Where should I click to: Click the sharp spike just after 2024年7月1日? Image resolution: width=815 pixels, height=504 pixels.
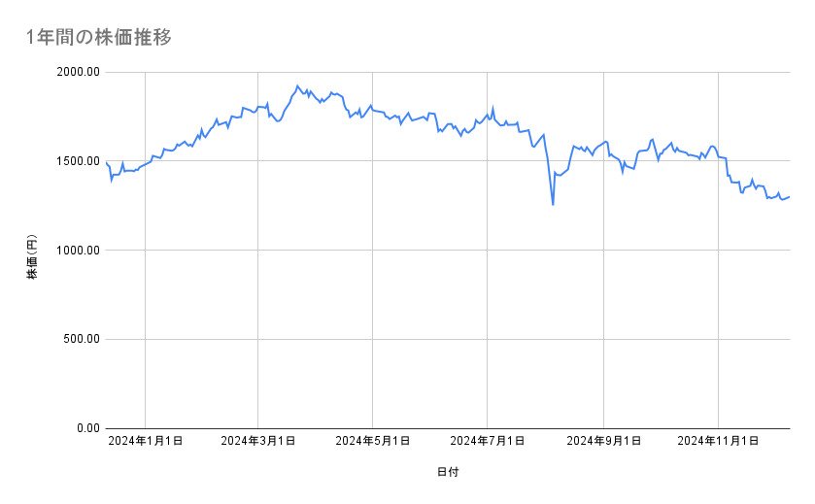pos(493,108)
